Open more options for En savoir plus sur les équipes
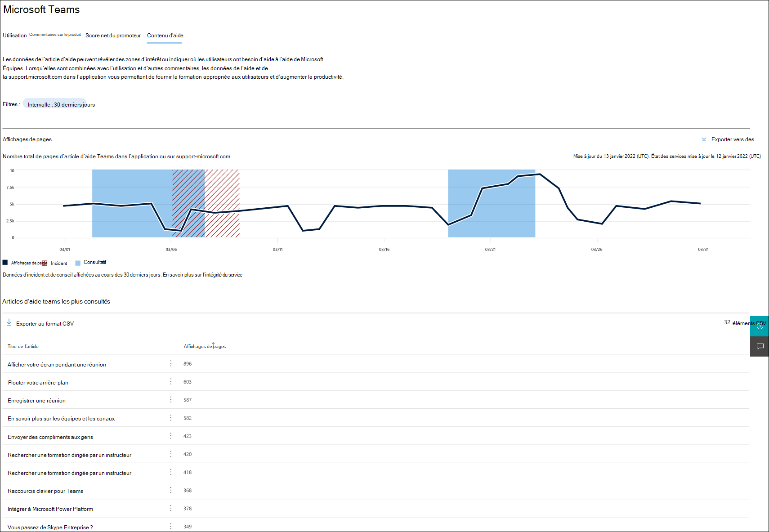 pos(171,418)
